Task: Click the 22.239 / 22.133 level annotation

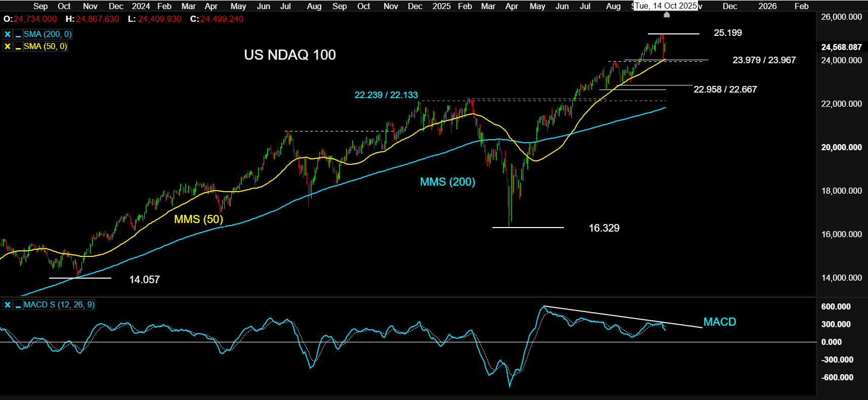Action: click(x=386, y=95)
